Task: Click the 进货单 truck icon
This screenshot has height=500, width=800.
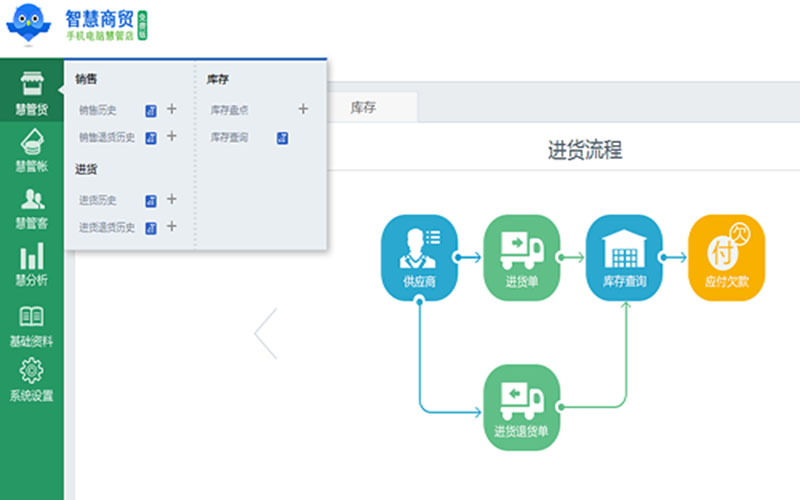Action: click(x=521, y=258)
